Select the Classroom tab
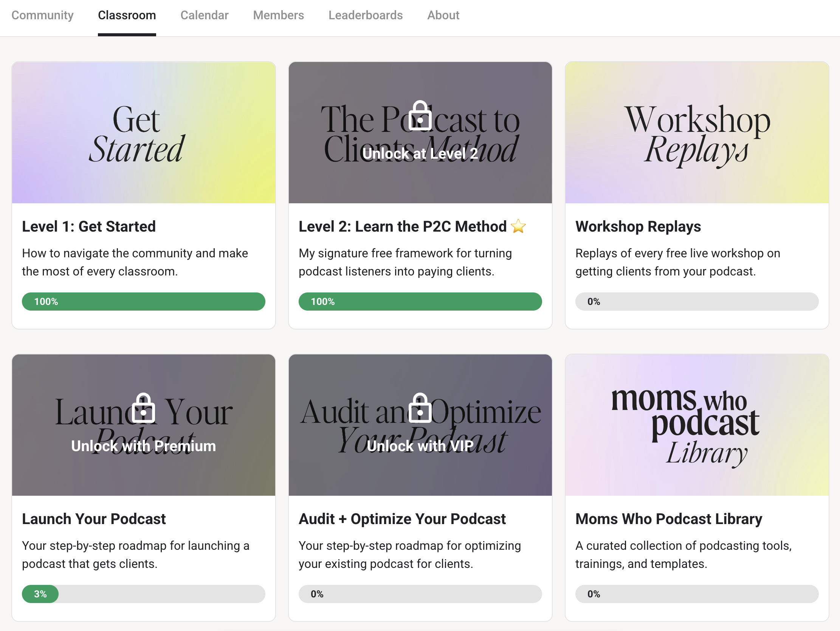The height and width of the screenshot is (631, 840). [127, 15]
